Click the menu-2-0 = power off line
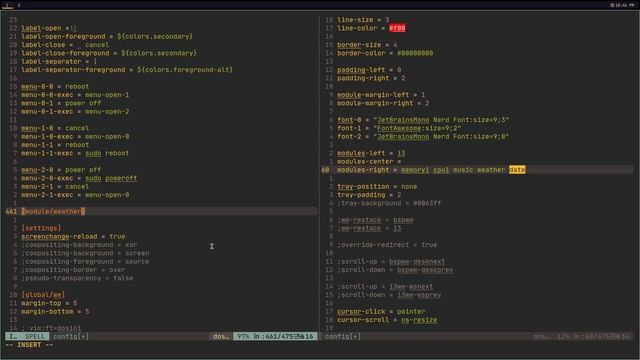Screen dimensions: 640x360 click(61, 170)
